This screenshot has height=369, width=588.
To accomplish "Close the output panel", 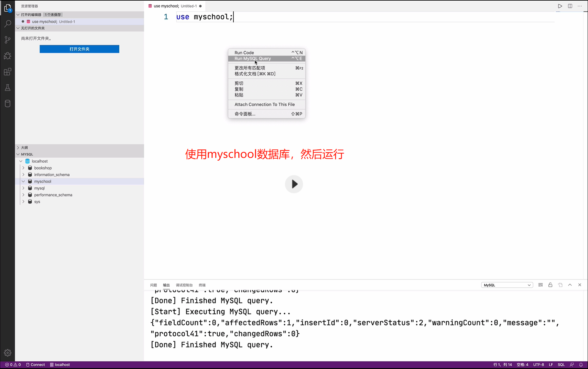I will pos(580,285).
